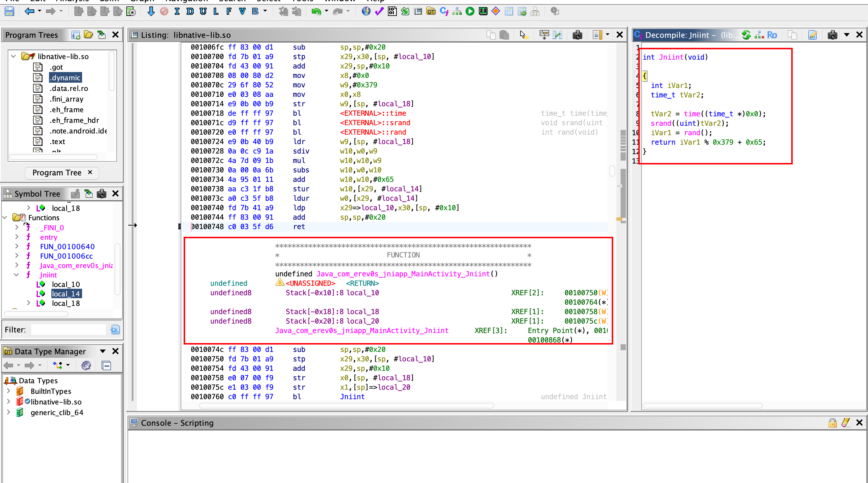
Task: Click the EXTERNAL::srand reference in Listing
Action: tap(375, 123)
